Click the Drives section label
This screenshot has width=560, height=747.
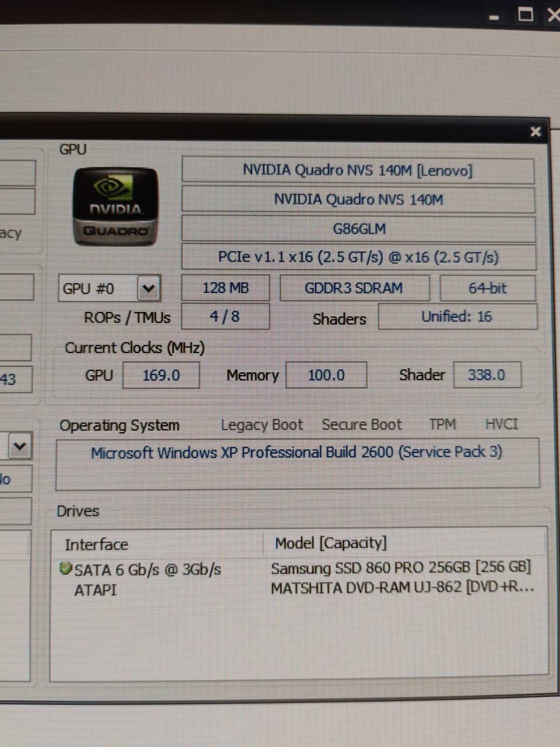[x=78, y=511]
